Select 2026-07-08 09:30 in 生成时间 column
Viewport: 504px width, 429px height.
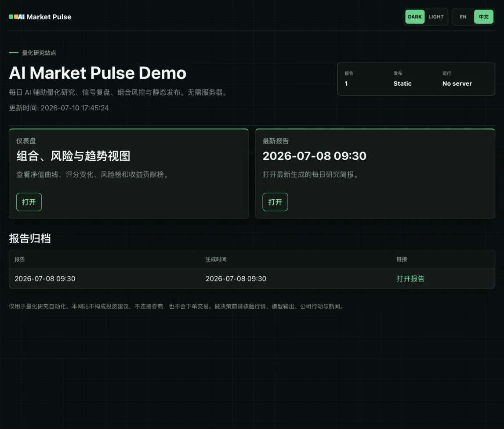(236, 278)
